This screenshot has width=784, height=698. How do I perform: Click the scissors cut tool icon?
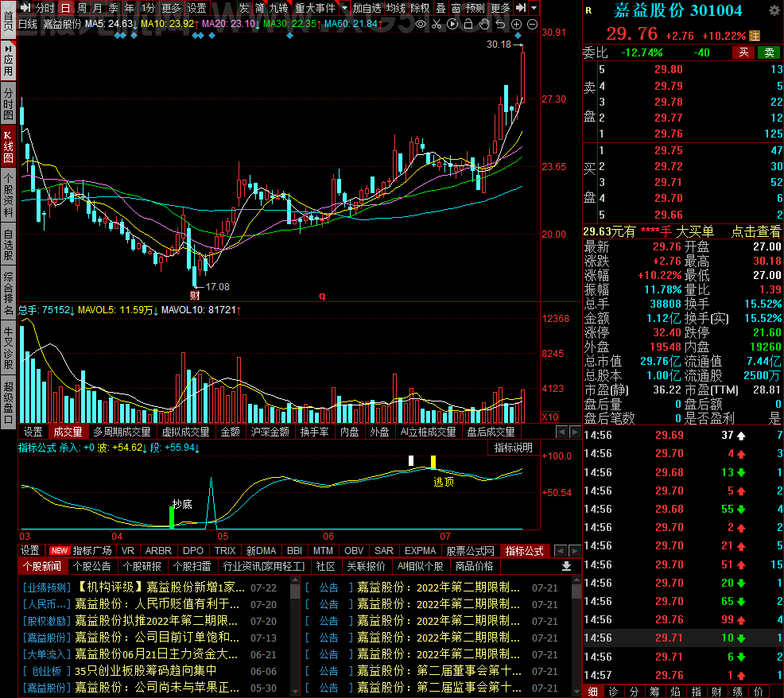[x=437, y=24]
